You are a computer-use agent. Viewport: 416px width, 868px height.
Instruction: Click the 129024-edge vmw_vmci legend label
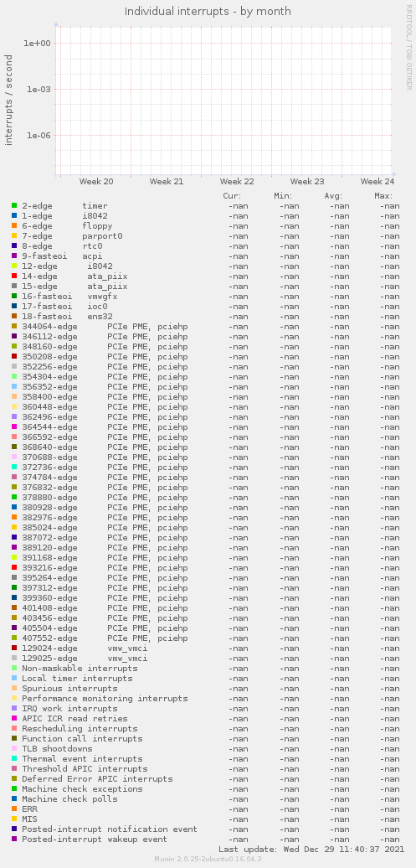[x=85, y=648]
